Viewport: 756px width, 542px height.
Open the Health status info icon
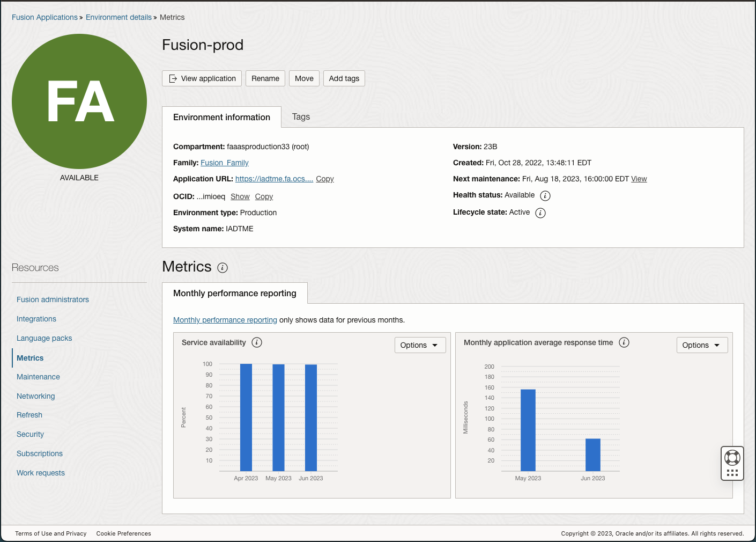coord(545,195)
